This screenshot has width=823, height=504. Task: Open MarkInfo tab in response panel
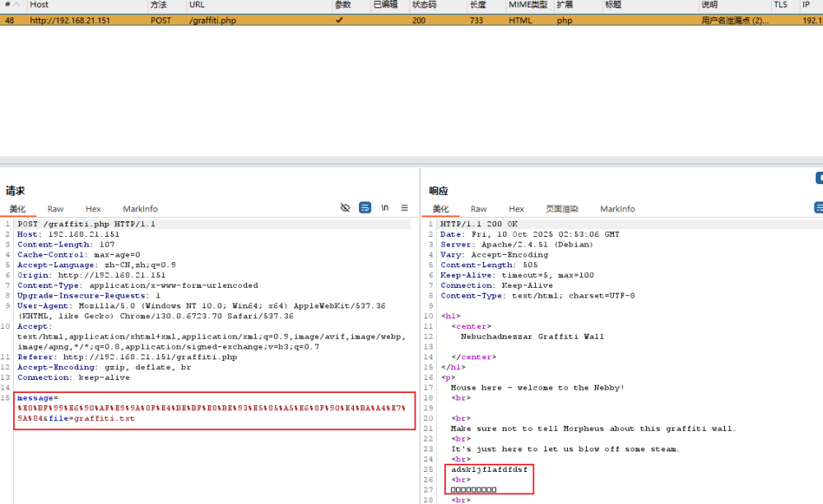tap(617, 209)
